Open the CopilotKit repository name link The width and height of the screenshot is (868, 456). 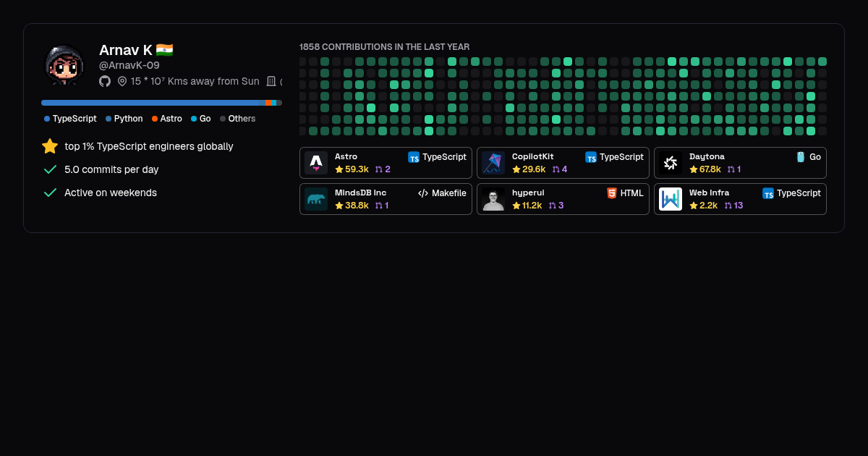pyautogui.click(x=533, y=156)
